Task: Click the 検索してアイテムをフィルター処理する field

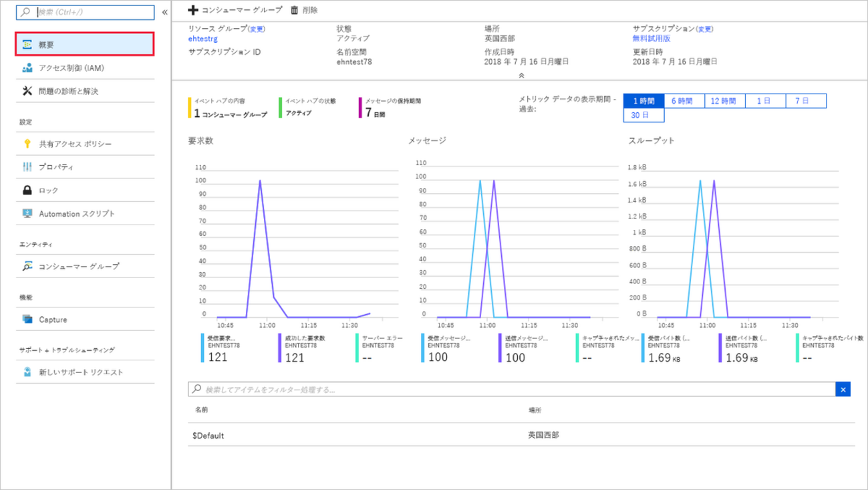Action: click(x=512, y=389)
